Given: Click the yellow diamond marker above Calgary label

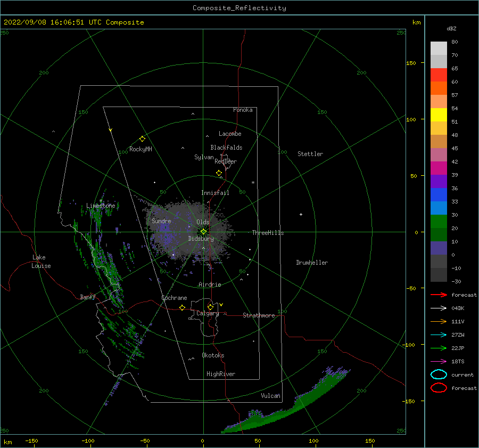Looking at the screenshot, I should (x=210, y=307).
